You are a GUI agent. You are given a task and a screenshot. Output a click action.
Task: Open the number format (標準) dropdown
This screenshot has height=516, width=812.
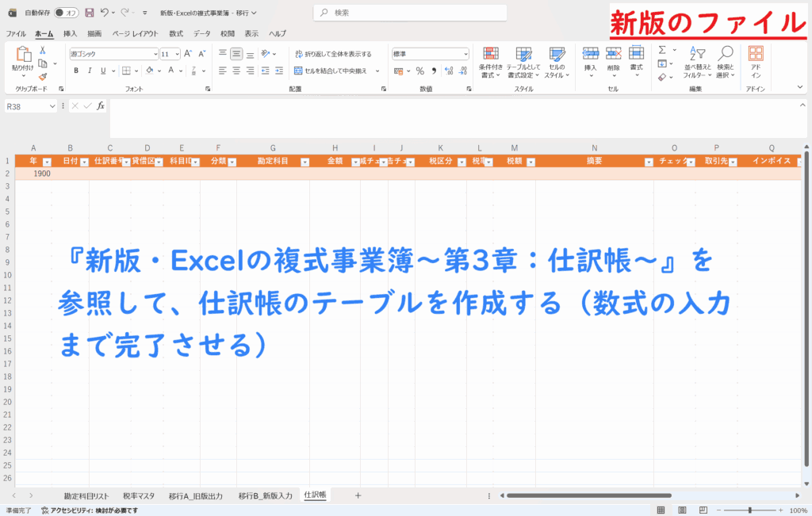[465, 54]
